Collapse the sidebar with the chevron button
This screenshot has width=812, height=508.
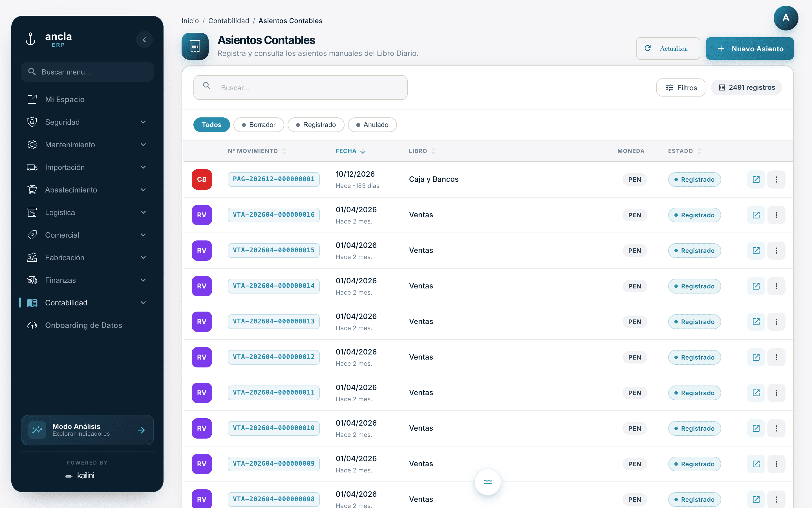point(144,40)
